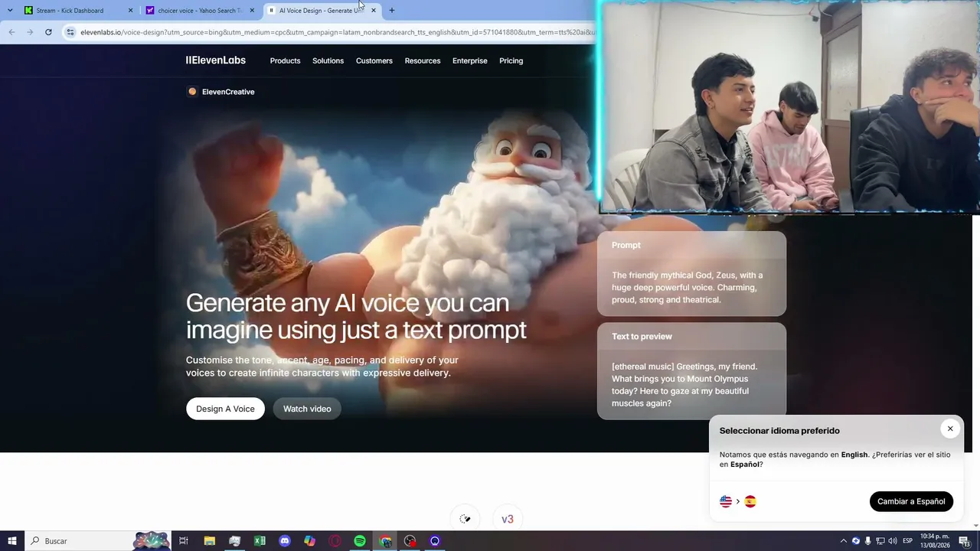980x551 pixels.
Task: Click the 'Customise the tone' subtitle text
Action: pyautogui.click(x=322, y=367)
